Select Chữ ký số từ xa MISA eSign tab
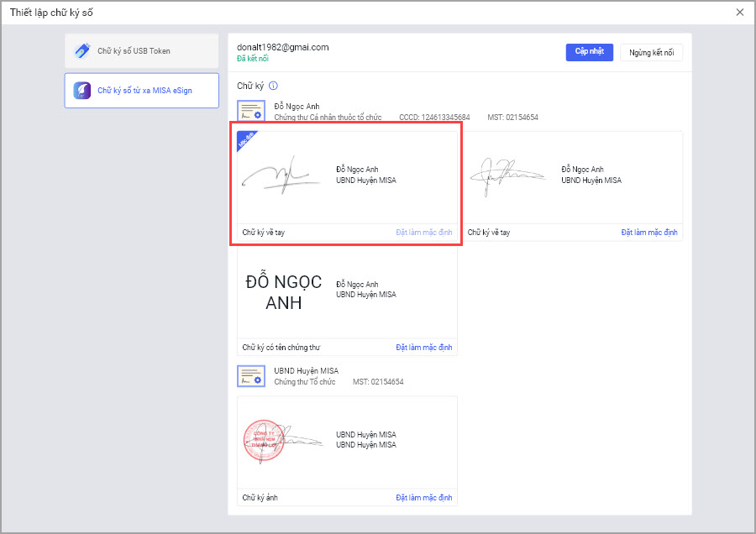 point(142,90)
